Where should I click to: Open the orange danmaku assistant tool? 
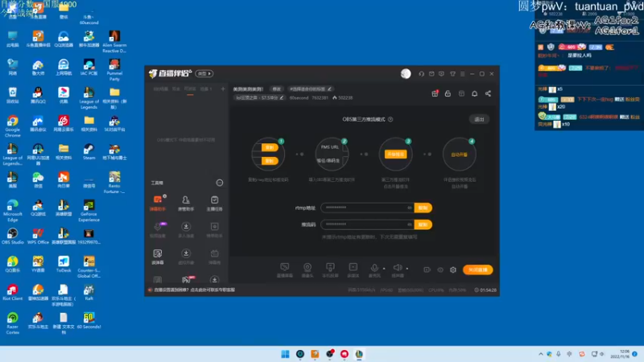pos(158,203)
